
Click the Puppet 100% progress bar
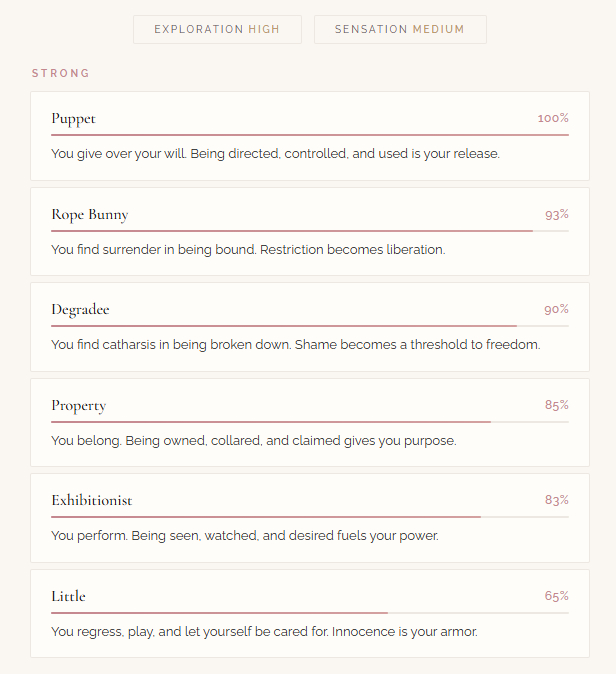(x=310, y=134)
